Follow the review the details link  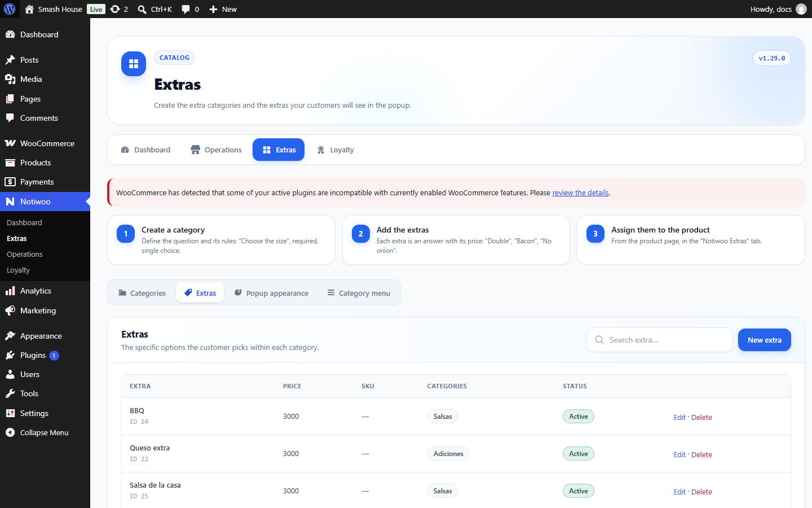[580, 192]
